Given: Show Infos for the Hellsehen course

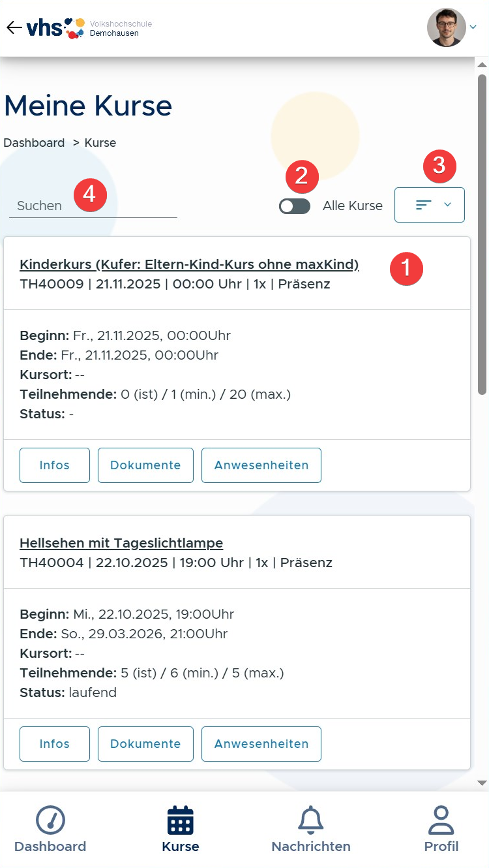Looking at the screenshot, I should (55, 744).
